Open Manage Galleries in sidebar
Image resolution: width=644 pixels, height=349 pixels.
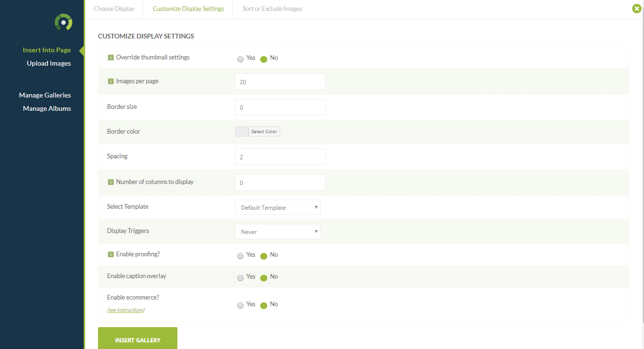pyautogui.click(x=45, y=95)
